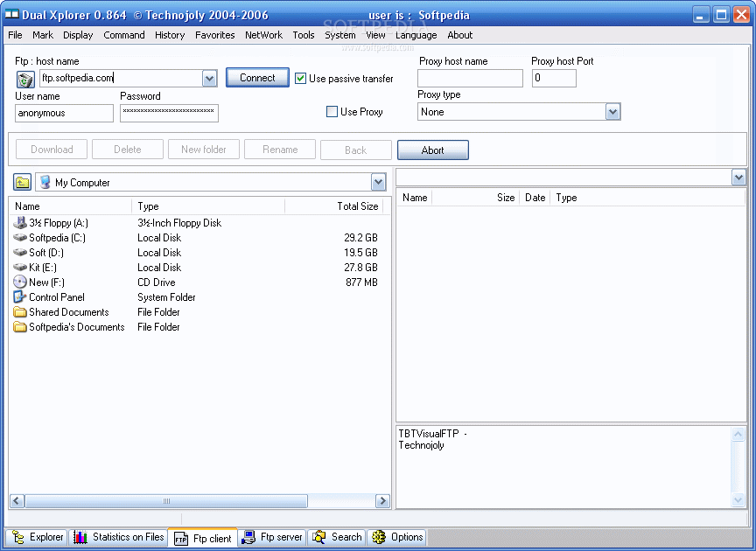The width and height of the screenshot is (756, 551).
Task: Open the About menu
Action: (460, 35)
